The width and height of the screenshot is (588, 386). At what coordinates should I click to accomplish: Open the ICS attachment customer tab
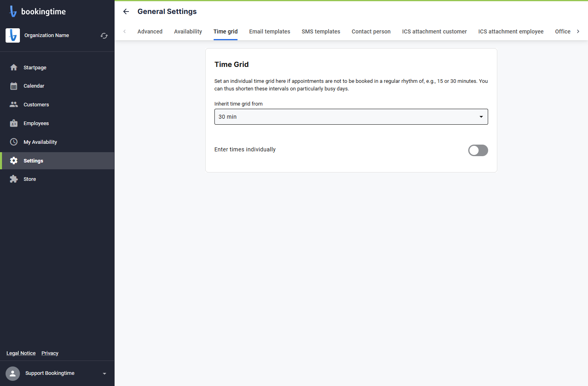coord(434,31)
